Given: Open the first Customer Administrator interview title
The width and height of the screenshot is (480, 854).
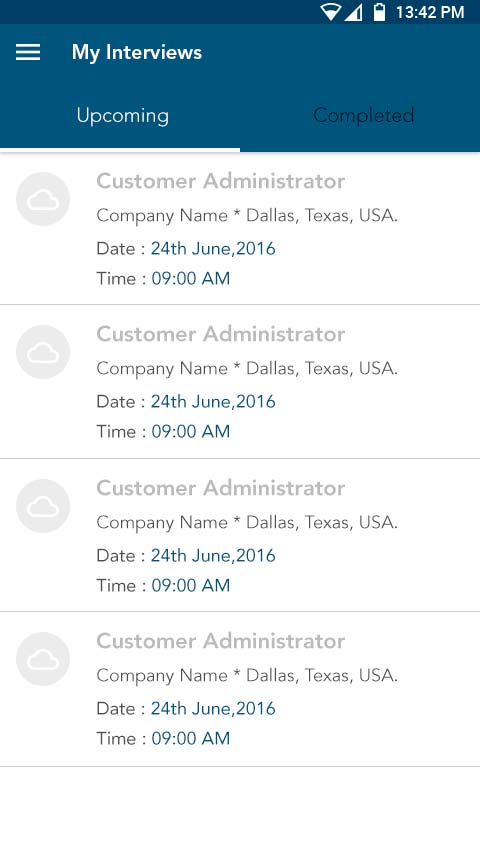Looking at the screenshot, I should (x=221, y=181).
